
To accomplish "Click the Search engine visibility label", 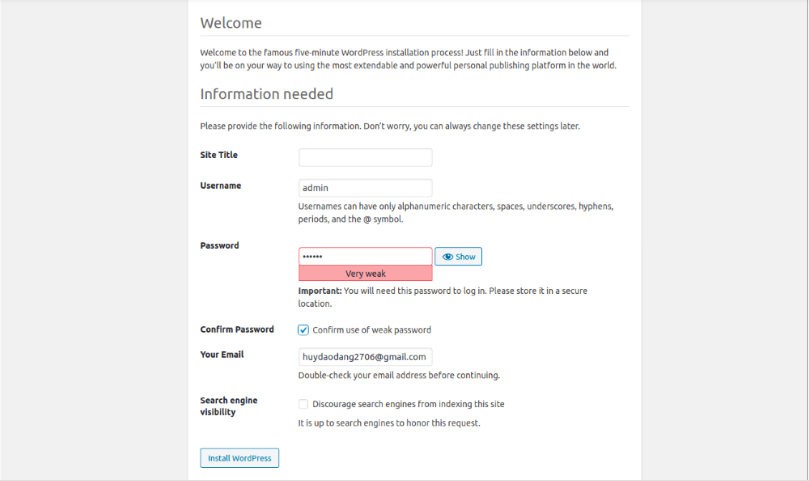I will (228, 405).
